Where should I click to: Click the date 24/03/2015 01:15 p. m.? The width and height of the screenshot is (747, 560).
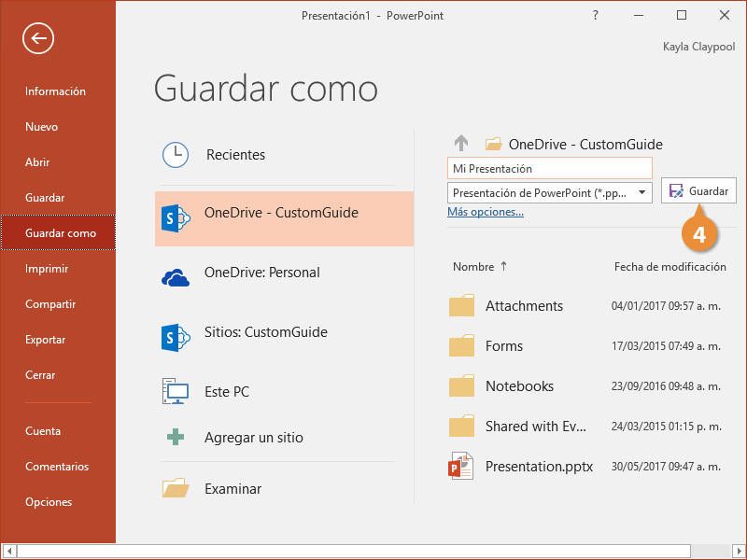[x=666, y=426]
